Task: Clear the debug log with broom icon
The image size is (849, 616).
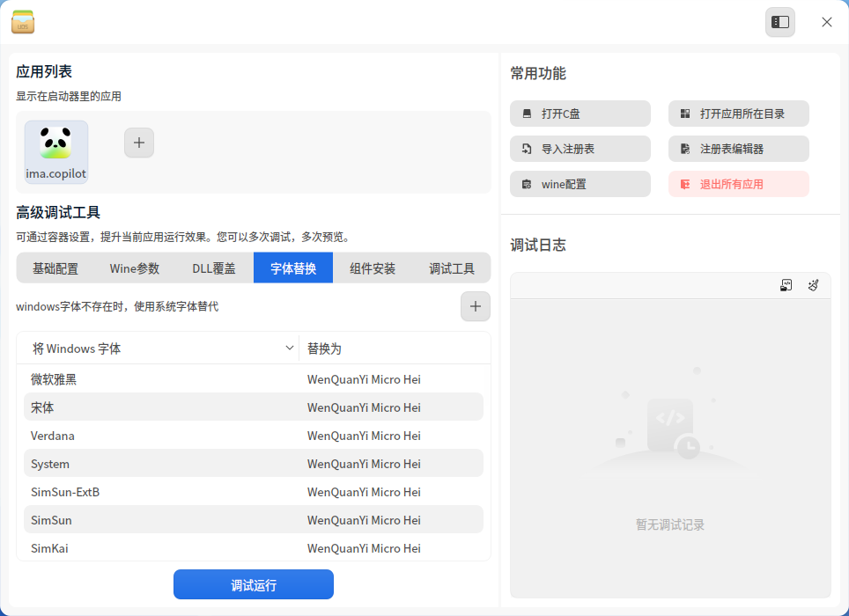Action: [x=813, y=285]
